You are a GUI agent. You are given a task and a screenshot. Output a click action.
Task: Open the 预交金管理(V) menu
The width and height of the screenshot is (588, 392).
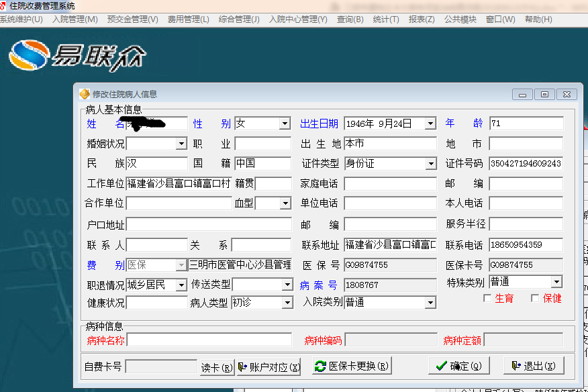point(133,19)
